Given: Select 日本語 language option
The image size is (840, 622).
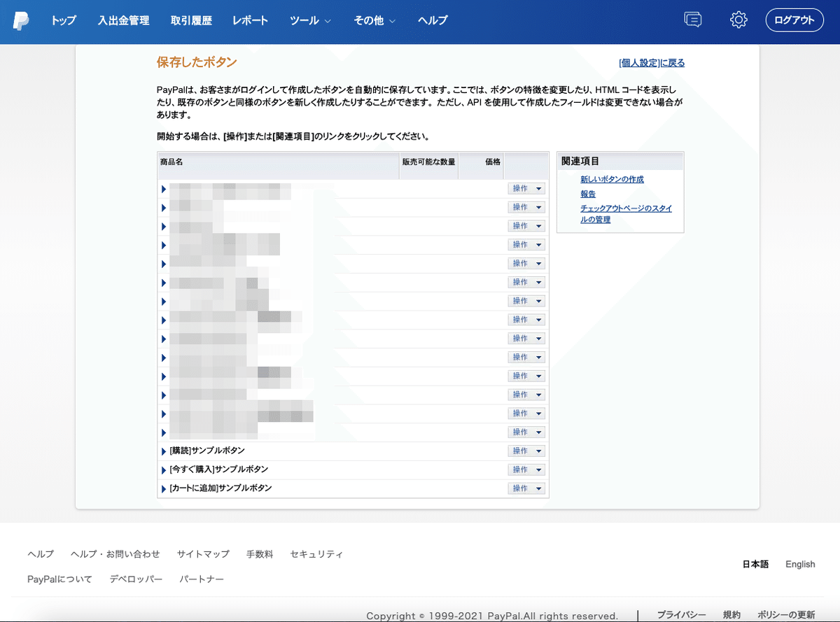Looking at the screenshot, I should 755,564.
